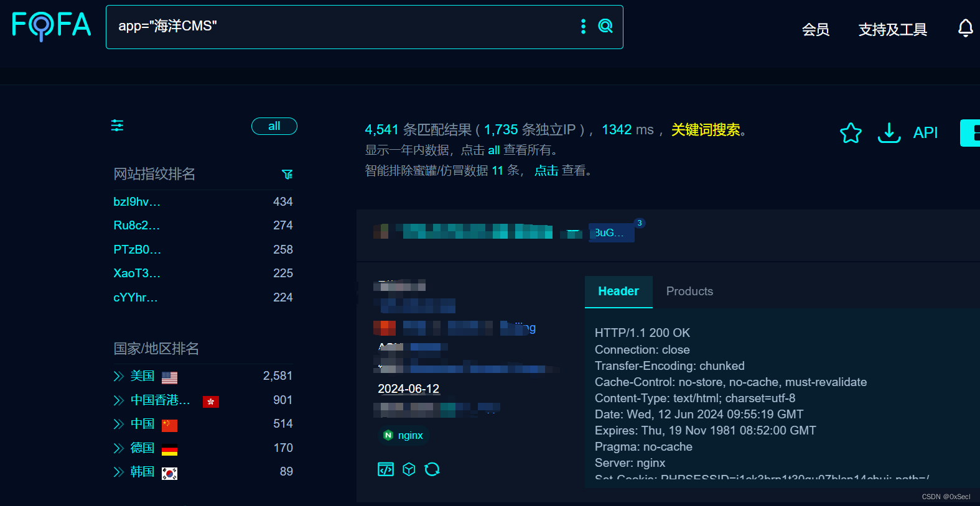
Task: Bookmark this query with the star icon
Action: tap(851, 132)
